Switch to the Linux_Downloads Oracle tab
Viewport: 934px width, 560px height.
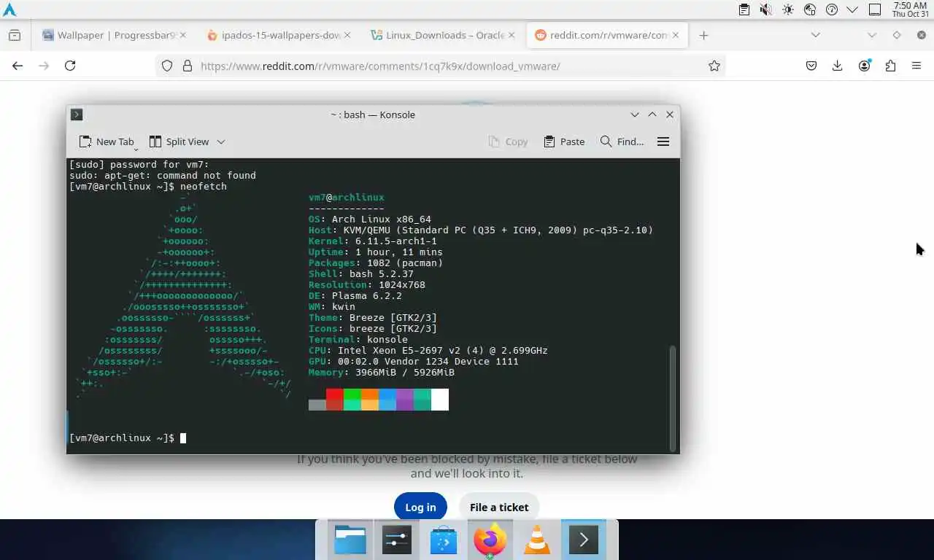coord(443,35)
